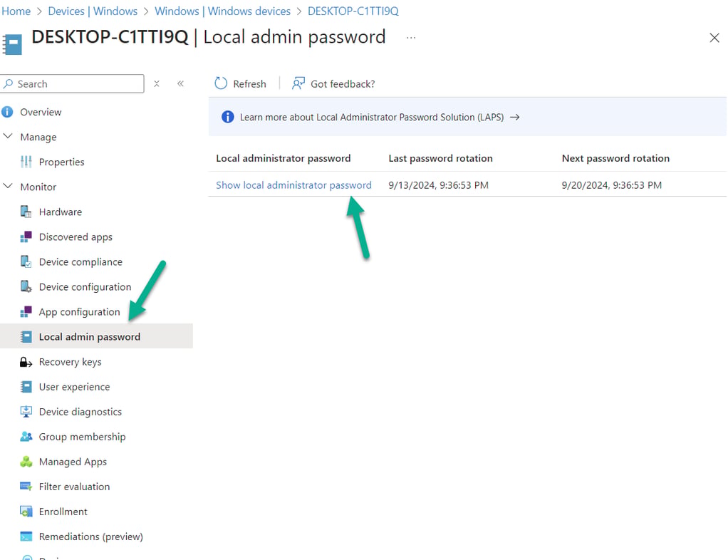The image size is (728, 560).
Task: Click the Discovered apps icon
Action: tap(26, 237)
